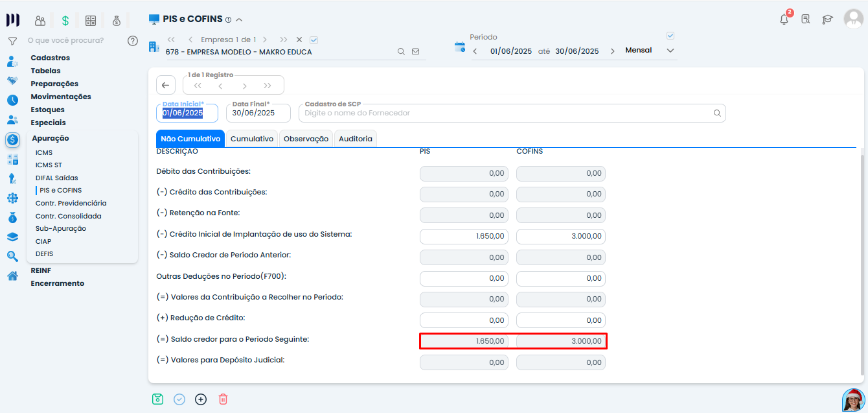Image resolution: width=868 pixels, height=413 pixels.
Task: Click the home icon in sidebar
Action: [12, 276]
